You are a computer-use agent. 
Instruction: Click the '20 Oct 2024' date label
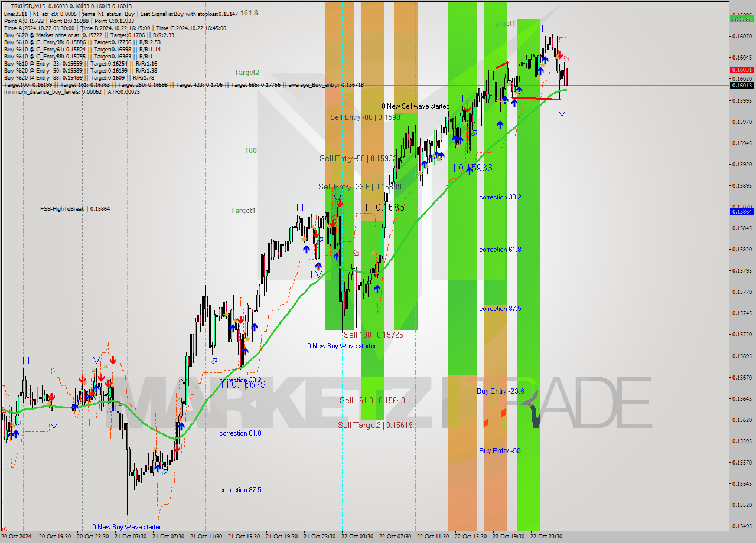tap(16, 537)
